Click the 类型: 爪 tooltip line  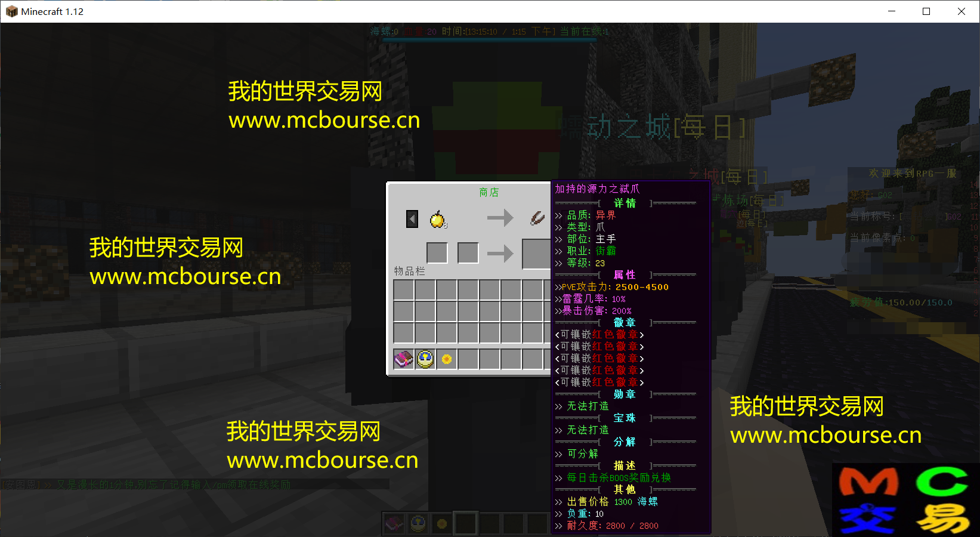click(x=580, y=227)
